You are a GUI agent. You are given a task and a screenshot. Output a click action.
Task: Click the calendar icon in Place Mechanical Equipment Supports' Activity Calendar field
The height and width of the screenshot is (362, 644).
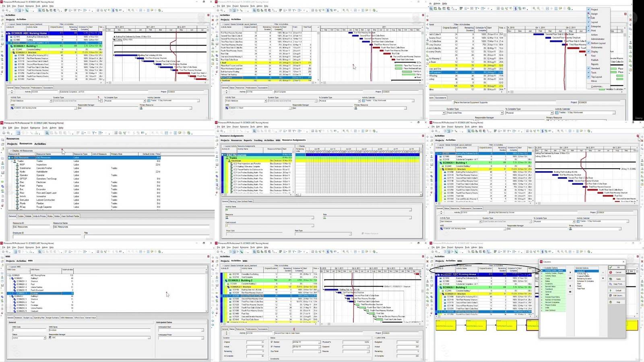[557, 113]
